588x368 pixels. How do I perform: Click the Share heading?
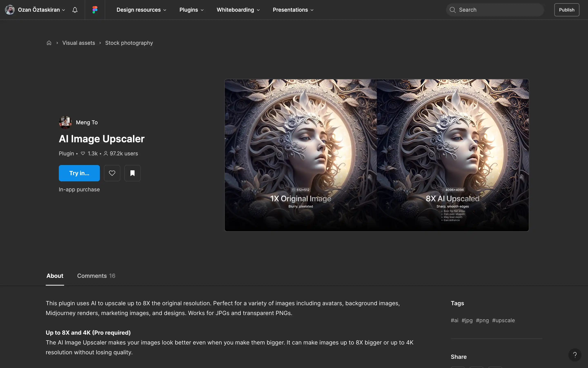coord(459,357)
